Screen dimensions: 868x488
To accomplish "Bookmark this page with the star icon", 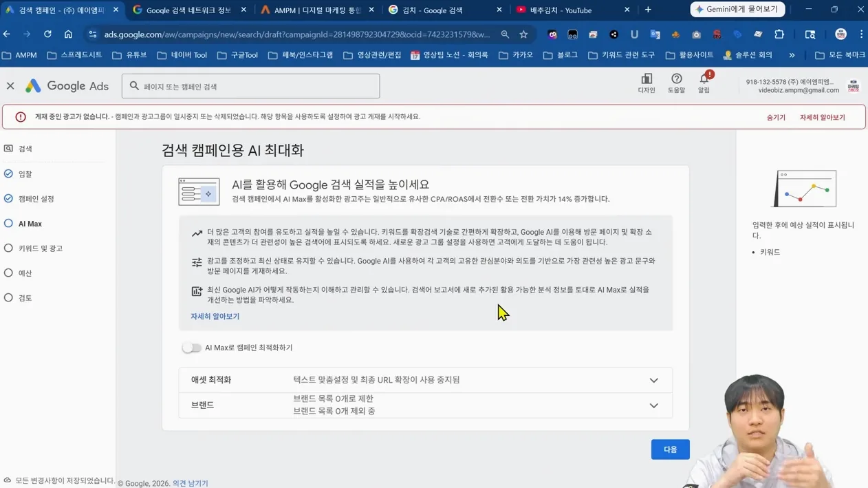I will click(523, 34).
